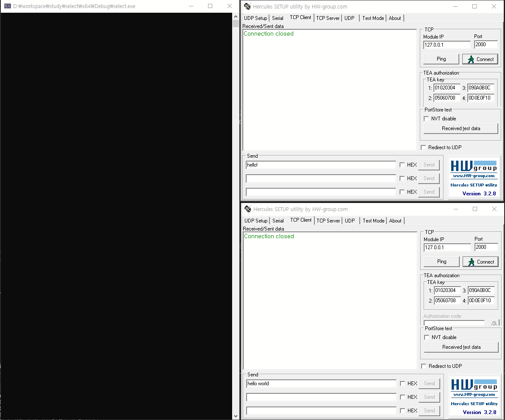Click Ping button in bottom Hercules window
This screenshot has height=420, width=505.
click(441, 261)
